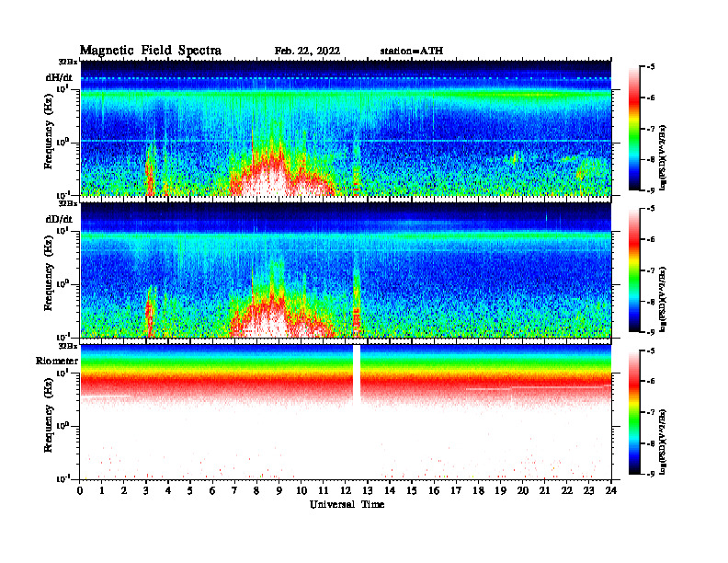Image resolution: width=728 pixels, height=563 pixels.
Task: Click hour label "0" on time axis
Action: pyautogui.click(x=80, y=490)
